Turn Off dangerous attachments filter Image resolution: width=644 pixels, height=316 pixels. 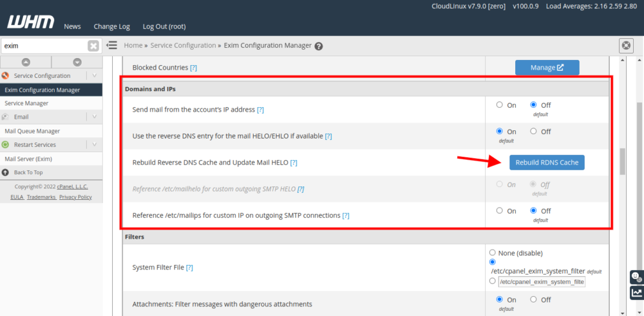[x=533, y=299]
